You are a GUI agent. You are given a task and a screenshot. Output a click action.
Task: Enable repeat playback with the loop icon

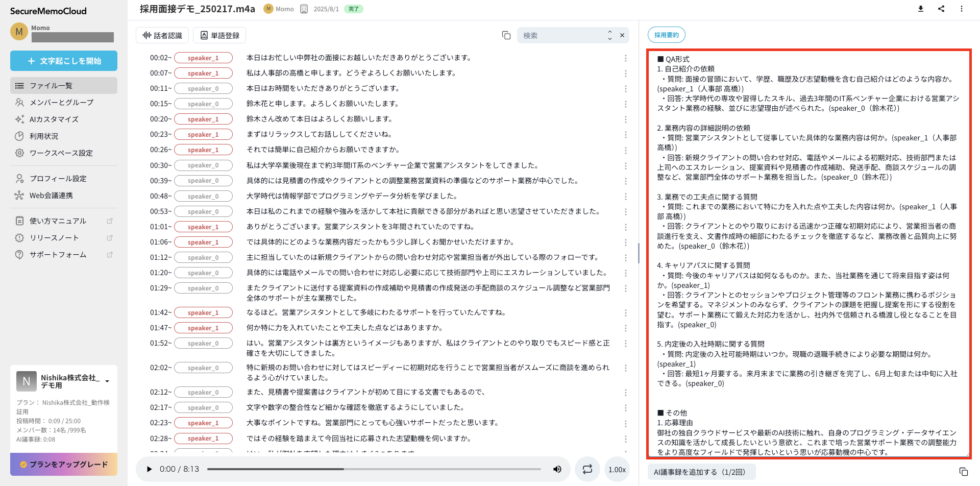coord(587,469)
